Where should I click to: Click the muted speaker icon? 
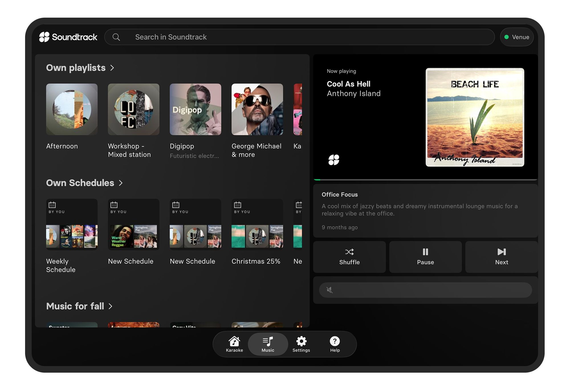point(329,290)
